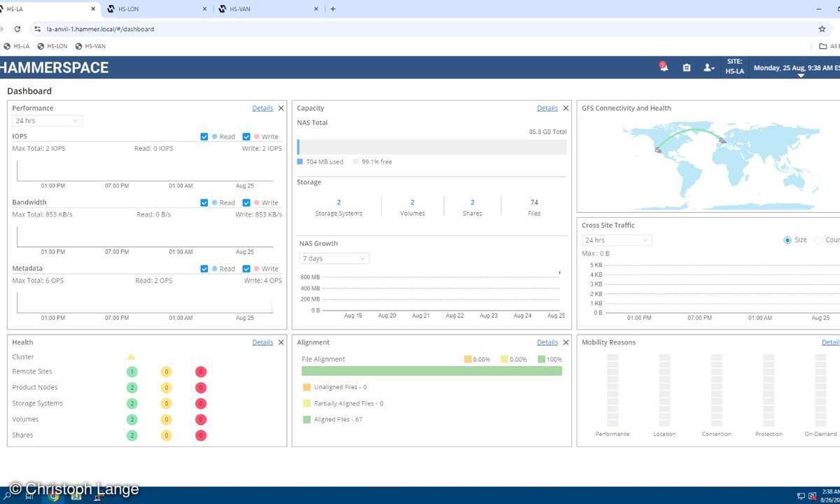Close the Performance panel with X
Screen dimensions: 840x504
(281, 108)
